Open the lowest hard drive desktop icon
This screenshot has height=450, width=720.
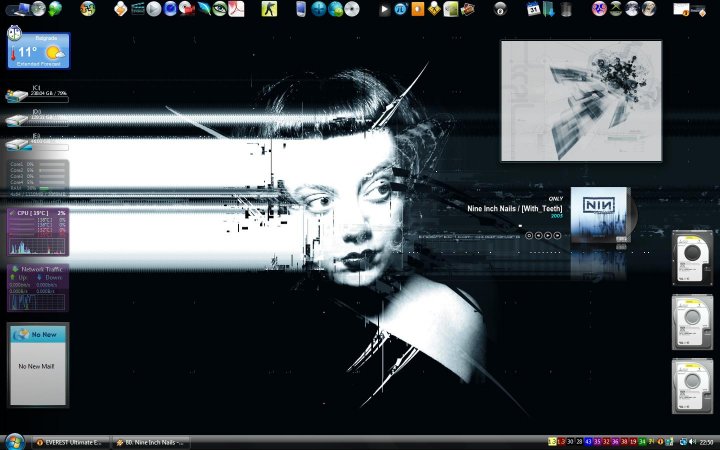click(x=692, y=386)
